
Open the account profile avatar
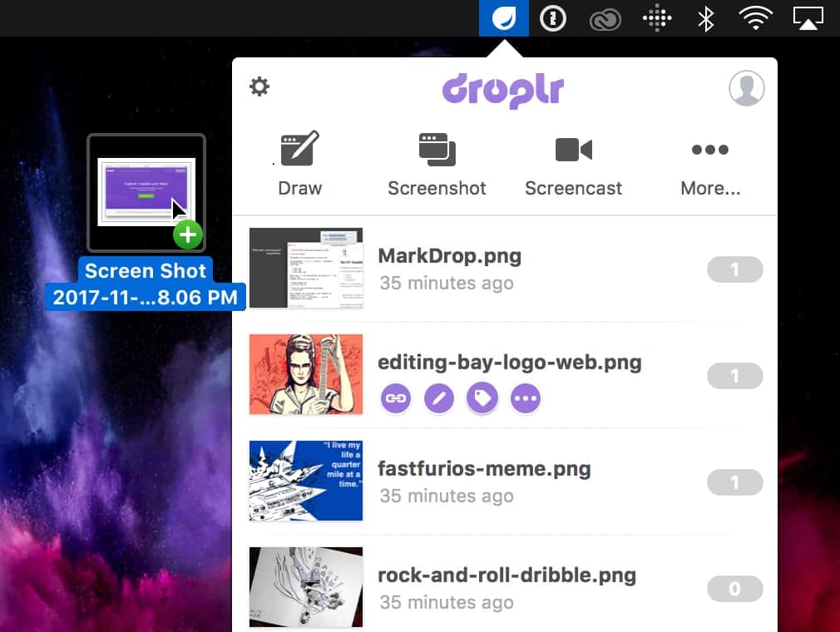(x=746, y=87)
